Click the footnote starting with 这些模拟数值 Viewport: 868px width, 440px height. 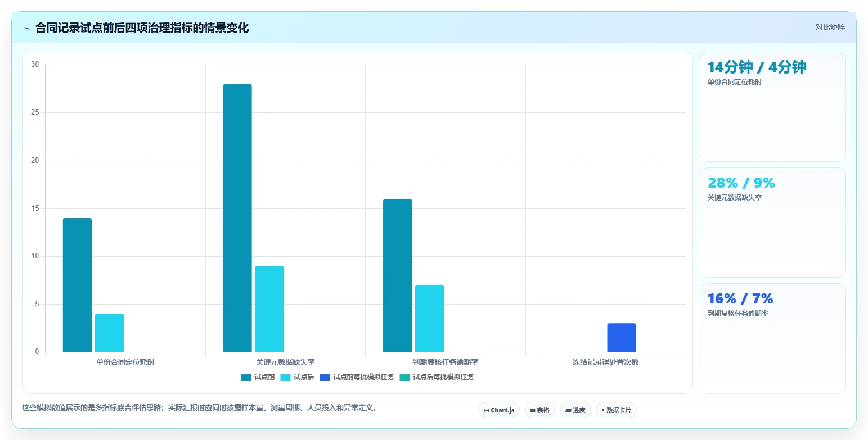[199, 408]
